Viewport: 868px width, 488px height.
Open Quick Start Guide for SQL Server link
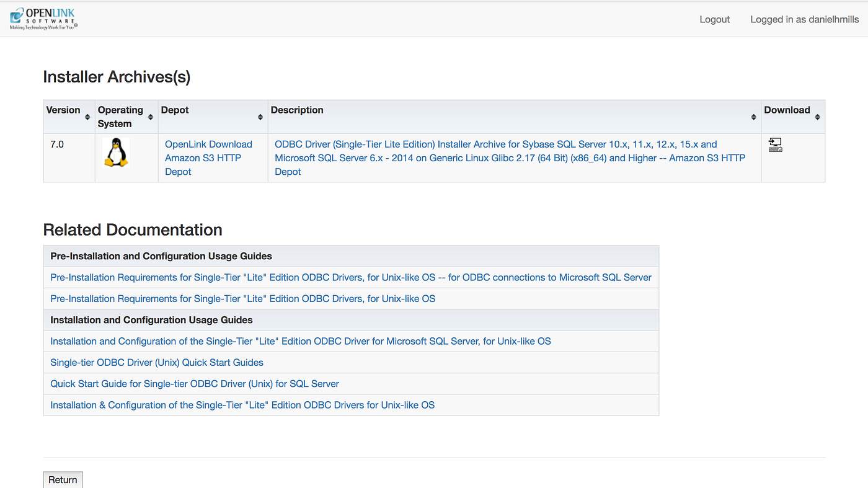click(195, 384)
